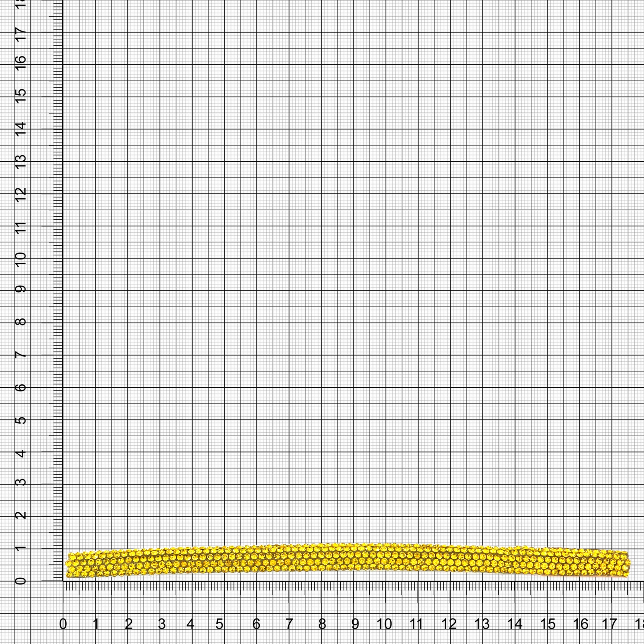Click number 4 on the horizontal ruler
Viewport: 644px width, 644px height.
[190, 624]
